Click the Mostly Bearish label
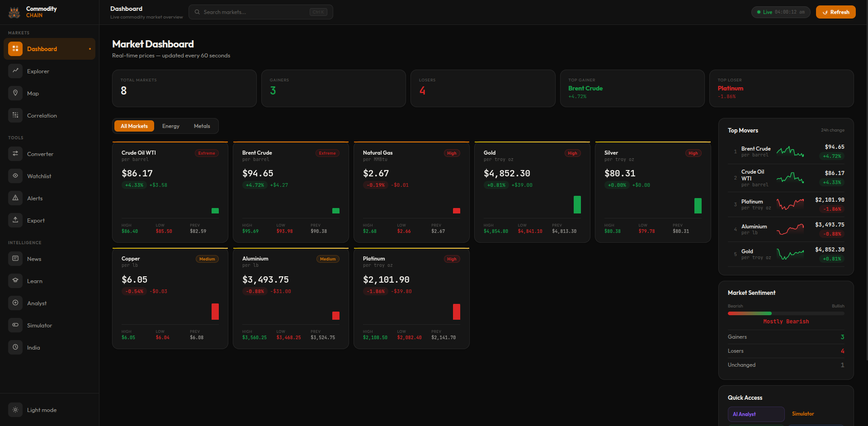Image resolution: width=868 pixels, height=426 pixels. (786, 322)
